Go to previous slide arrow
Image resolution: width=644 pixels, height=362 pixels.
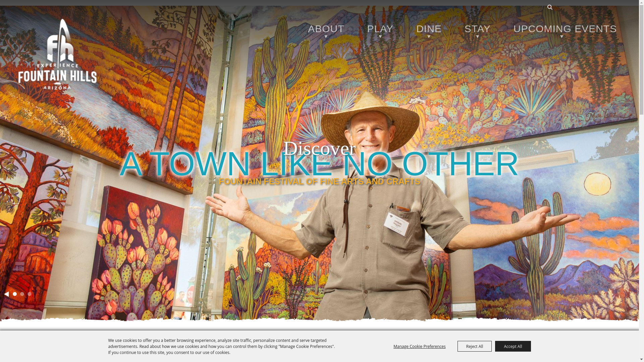pos(6,294)
